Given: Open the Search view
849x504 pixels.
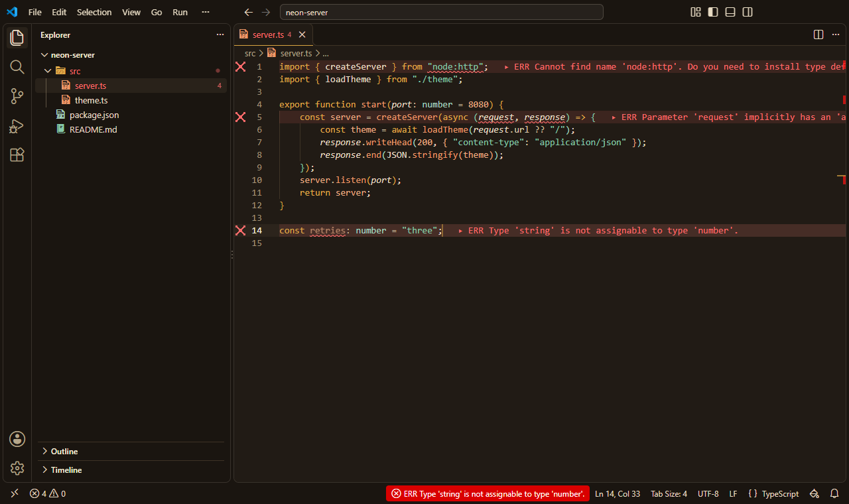Looking at the screenshot, I should 17,67.
